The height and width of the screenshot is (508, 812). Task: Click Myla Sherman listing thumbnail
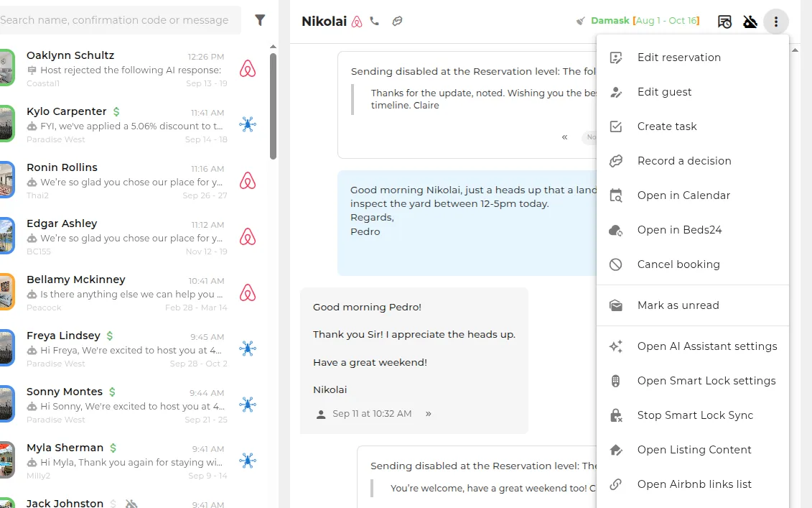[6, 460]
